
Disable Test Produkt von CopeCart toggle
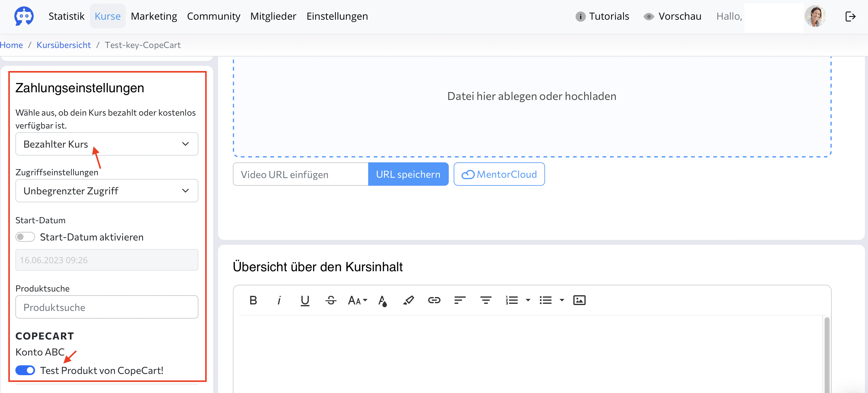(x=25, y=371)
